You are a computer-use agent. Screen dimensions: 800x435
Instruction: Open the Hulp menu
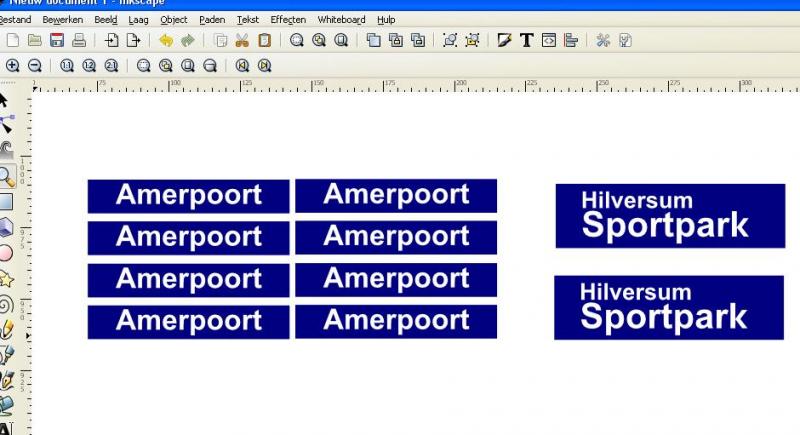(x=386, y=19)
